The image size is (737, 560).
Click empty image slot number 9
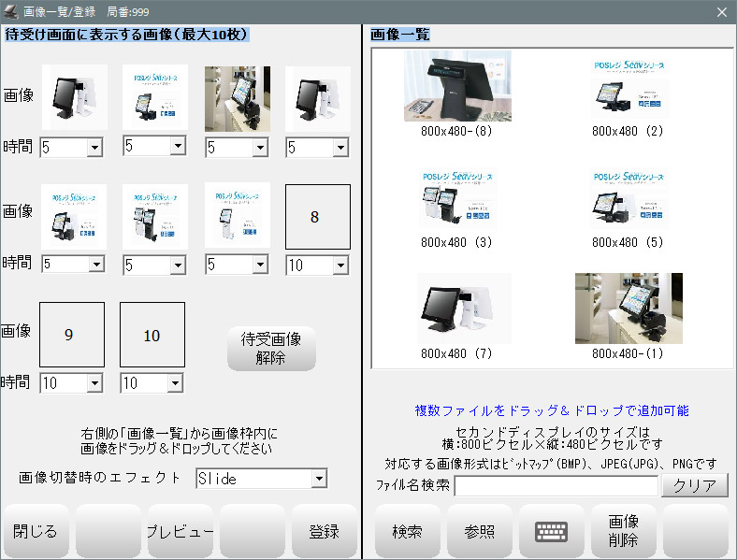(71, 334)
